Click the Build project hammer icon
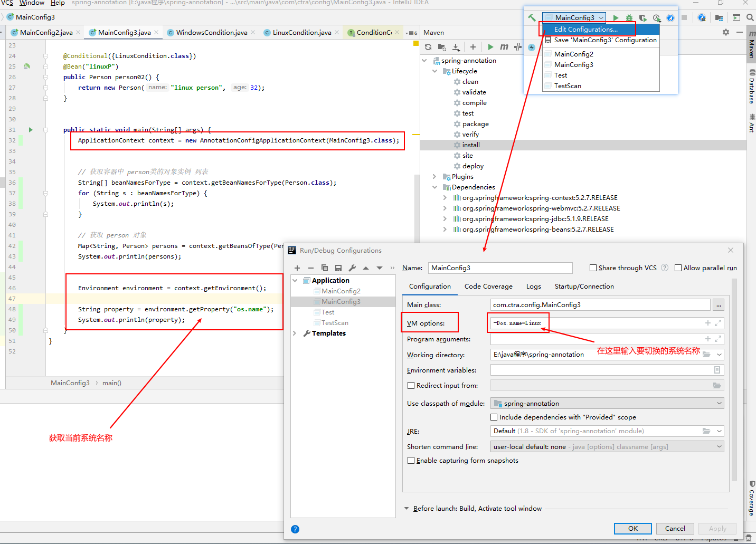 532,17
